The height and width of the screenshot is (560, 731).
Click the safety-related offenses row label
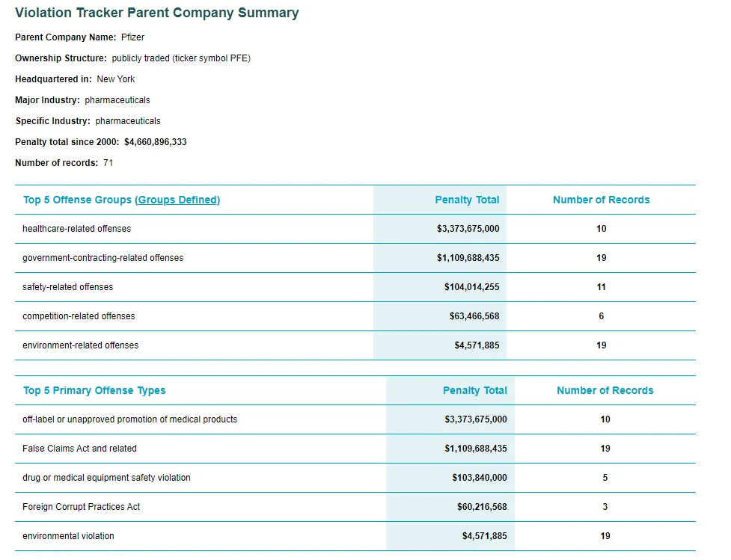point(67,287)
